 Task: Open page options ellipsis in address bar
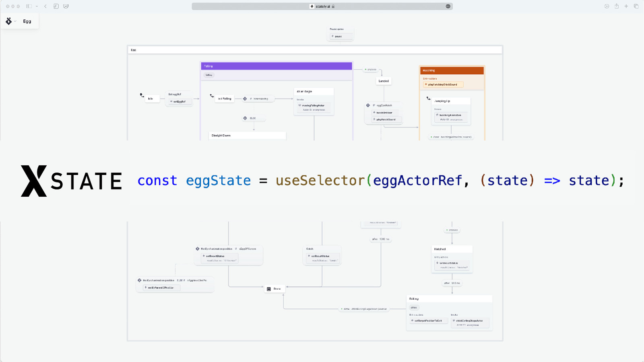click(448, 6)
